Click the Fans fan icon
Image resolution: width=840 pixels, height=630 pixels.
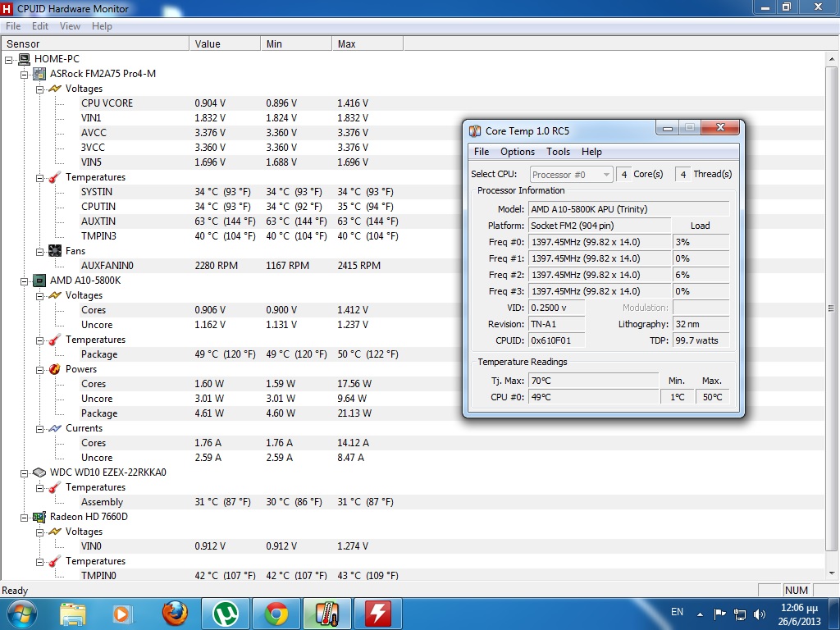click(x=55, y=251)
